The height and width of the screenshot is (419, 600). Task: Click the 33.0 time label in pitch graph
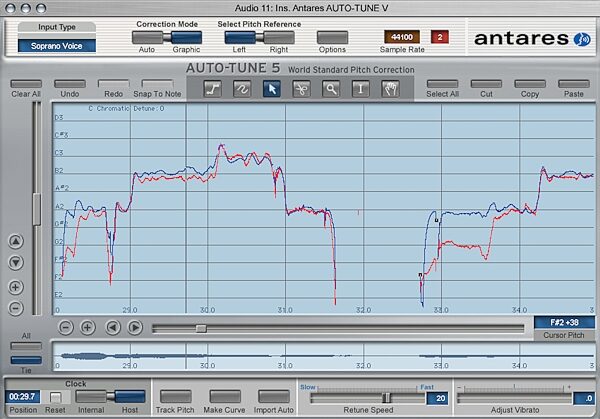[x=441, y=310]
